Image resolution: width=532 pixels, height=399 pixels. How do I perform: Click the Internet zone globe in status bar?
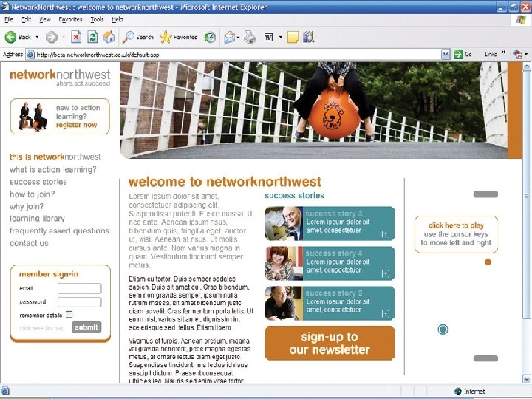pyautogui.click(x=458, y=391)
